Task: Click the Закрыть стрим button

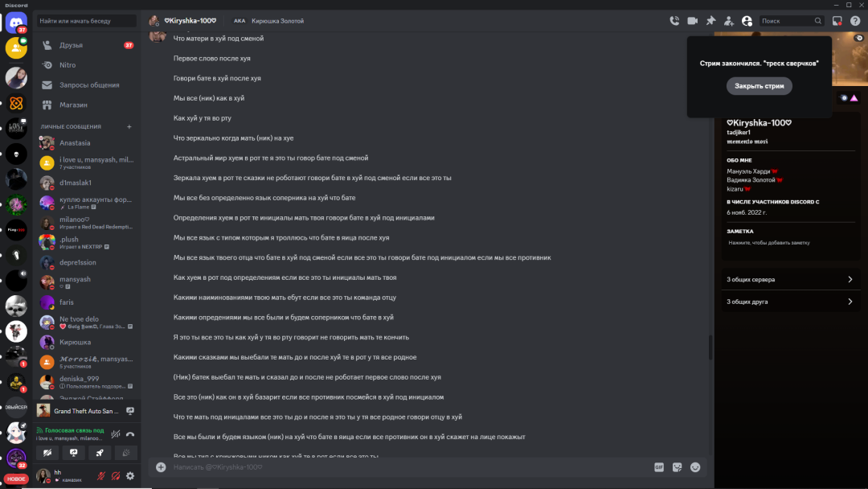Action: click(759, 86)
